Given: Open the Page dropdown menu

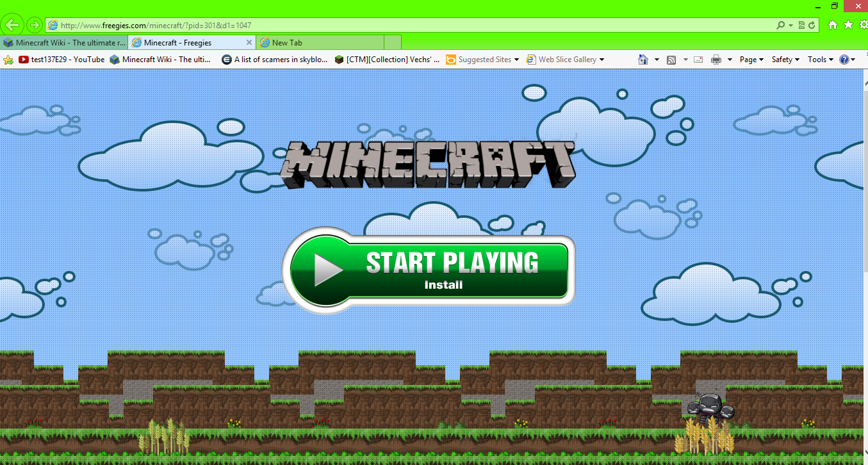Looking at the screenshot, I should click(751, 60).
